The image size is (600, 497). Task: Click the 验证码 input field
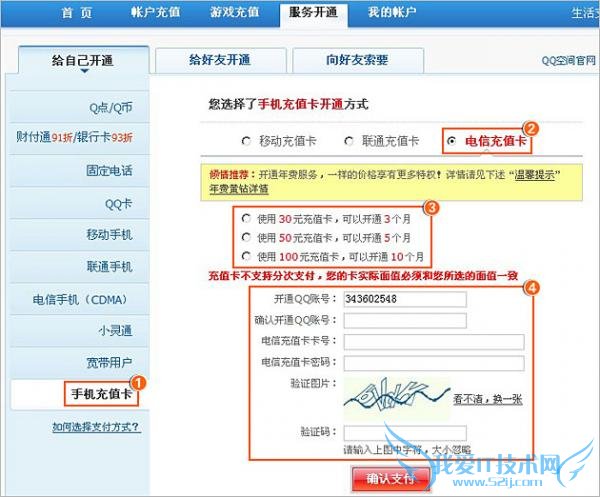pyautogui.click(x=405, y=433)
